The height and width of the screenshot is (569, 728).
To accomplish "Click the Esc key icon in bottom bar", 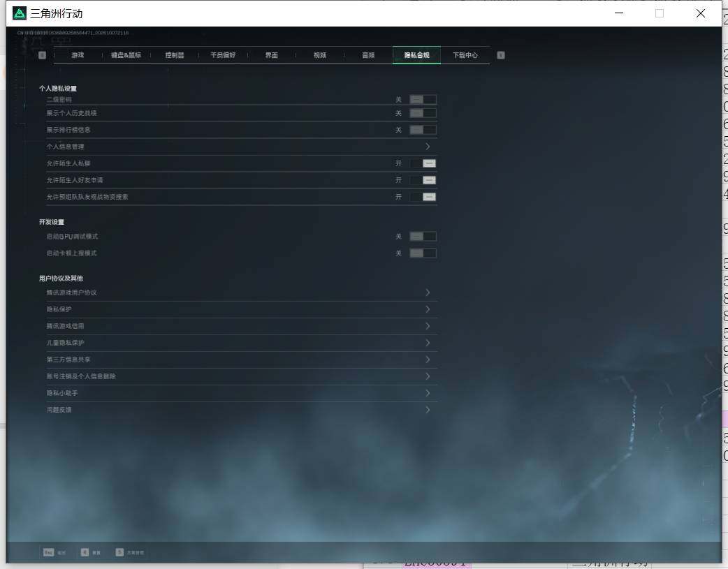I will click(x=48, y=552).
